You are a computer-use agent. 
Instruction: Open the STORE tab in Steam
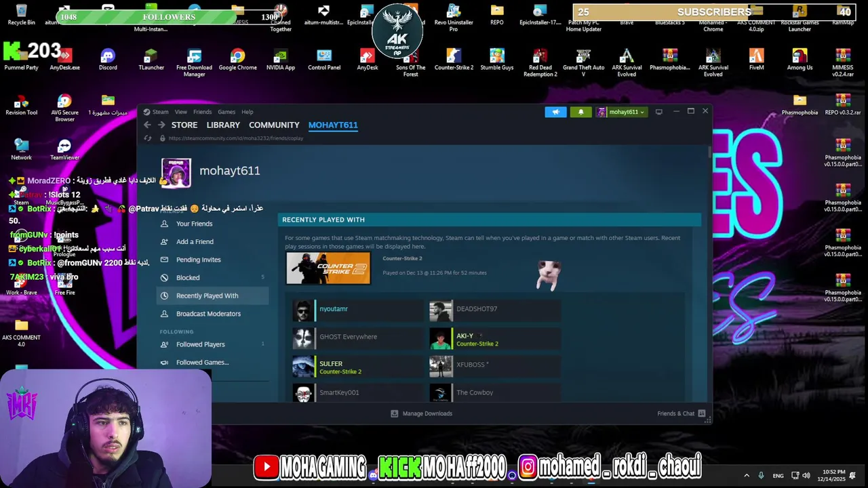[x=184, y=125]
